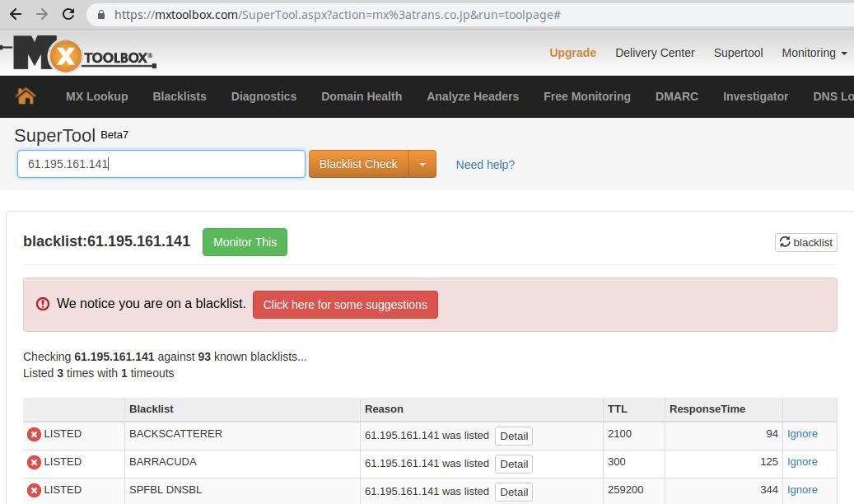Click the MxToolbox logo
854x504 pixels.
[x=79, y=54]
